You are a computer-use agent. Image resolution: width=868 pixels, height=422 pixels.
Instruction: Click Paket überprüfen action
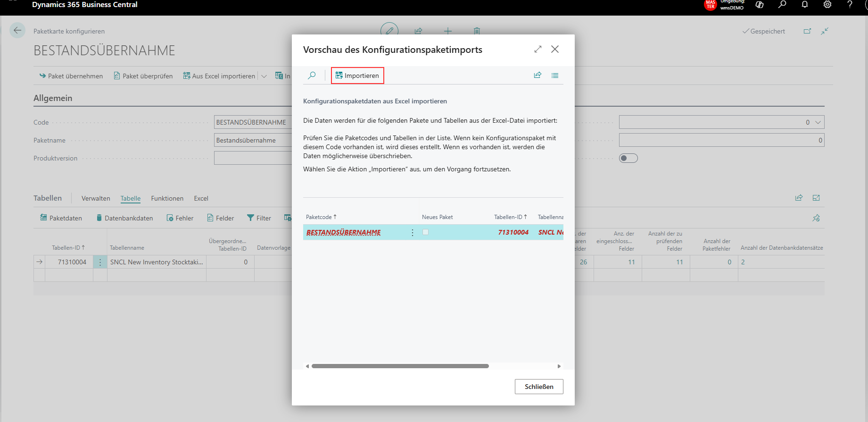point(143,76)
